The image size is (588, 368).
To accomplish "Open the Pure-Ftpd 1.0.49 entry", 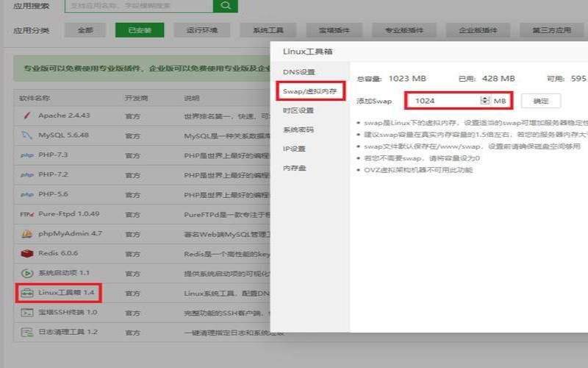I will click(x=69, y=213).
